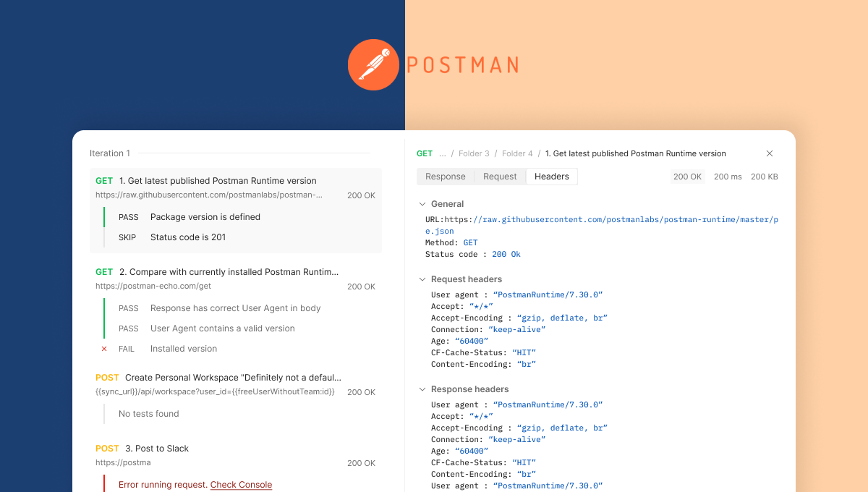Click the 'Status code is 201' skipped test

pos(188,237)
